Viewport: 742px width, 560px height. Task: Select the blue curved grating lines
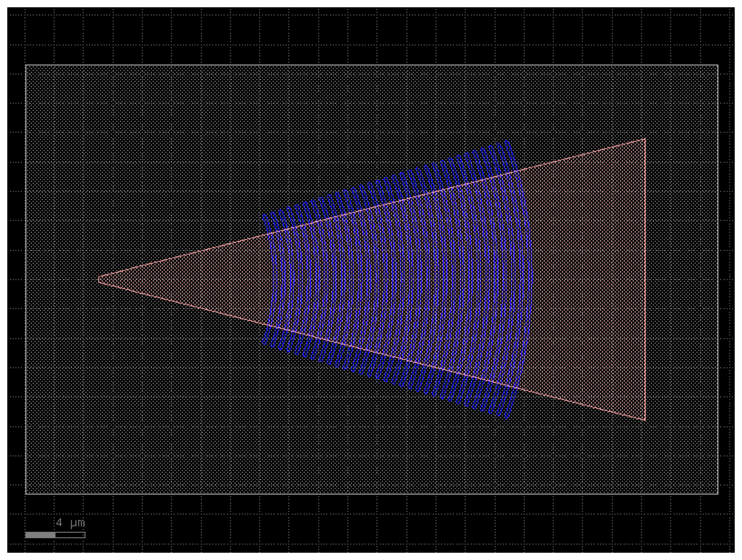(x=398, y=279)
